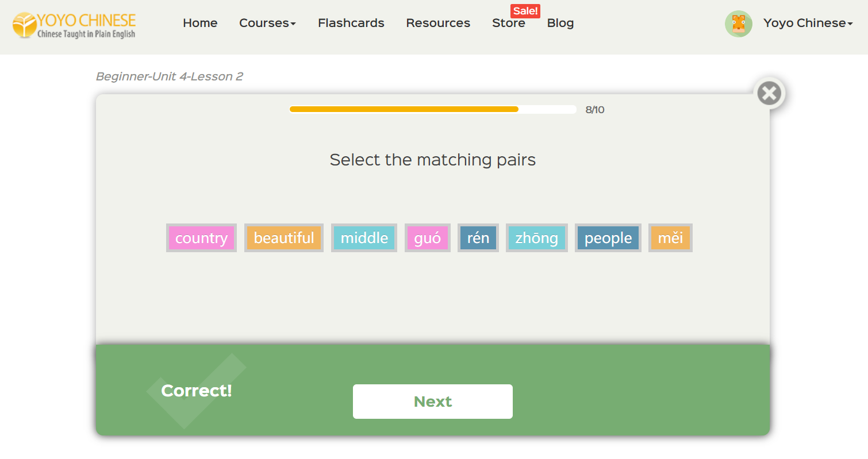Click the "zhōng" pinyin tile
This screenshot has width=868, height=459.
point(536,238)
